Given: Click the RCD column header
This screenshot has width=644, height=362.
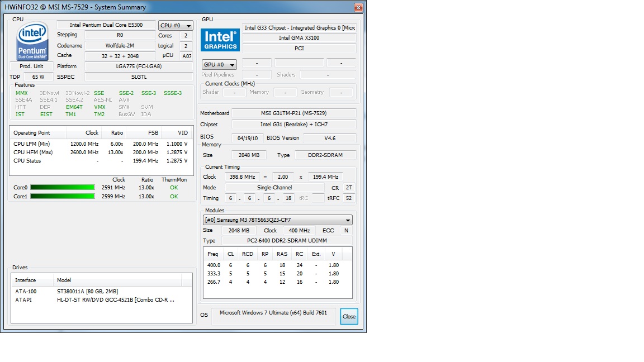Looking at the screenshot, I should click(x=248, y=254).
